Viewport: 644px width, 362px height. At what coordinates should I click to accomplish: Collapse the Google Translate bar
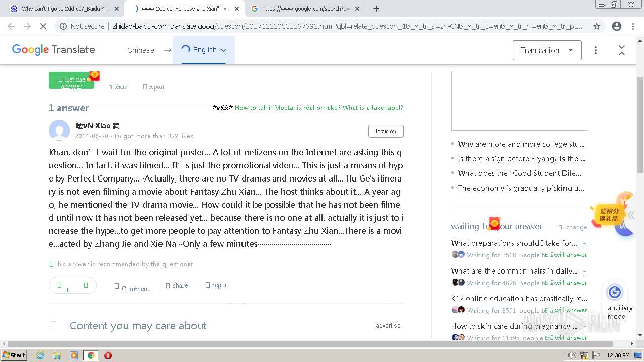point(622,50)
